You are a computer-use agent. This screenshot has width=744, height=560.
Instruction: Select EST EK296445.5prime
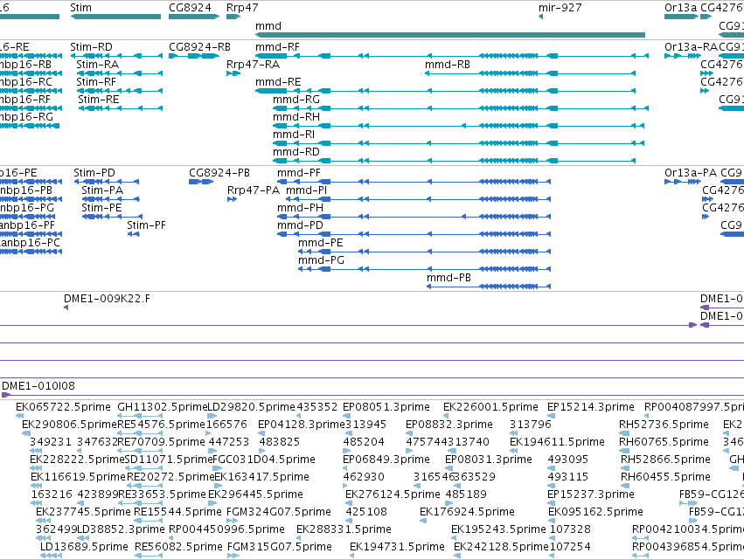tap(256, 495)
